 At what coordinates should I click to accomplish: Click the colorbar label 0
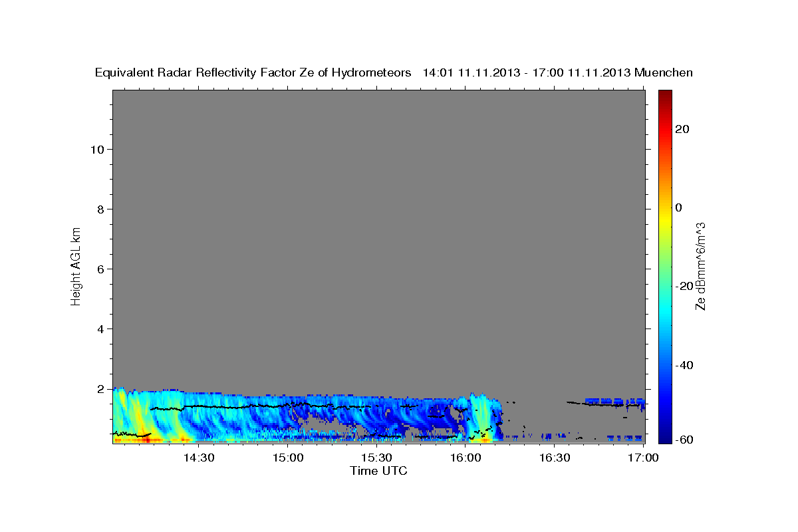tap(679, 207)
